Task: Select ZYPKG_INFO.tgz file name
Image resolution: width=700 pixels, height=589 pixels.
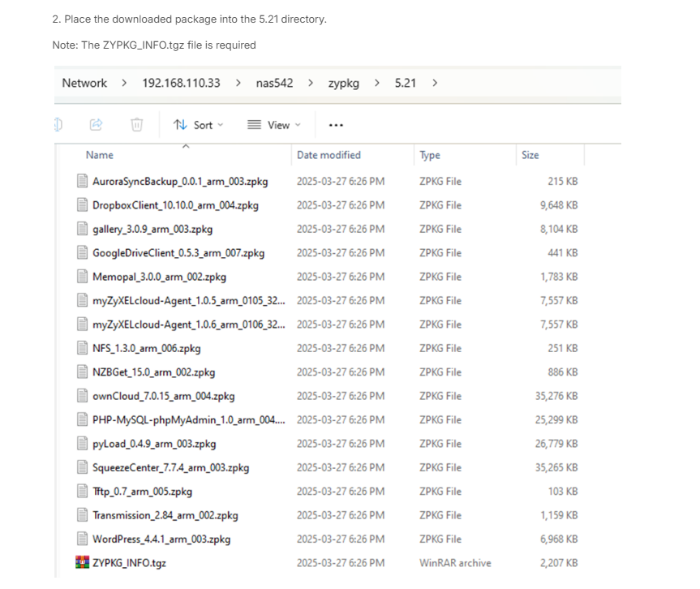Action: click(x=130, y=563)
